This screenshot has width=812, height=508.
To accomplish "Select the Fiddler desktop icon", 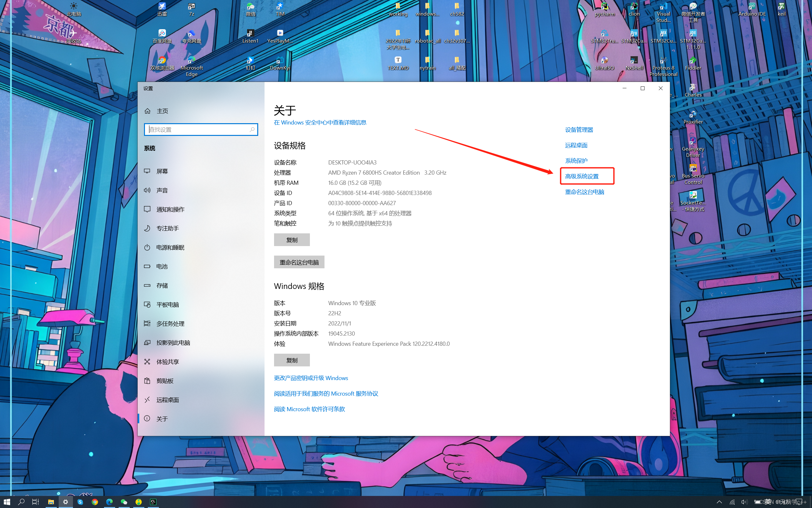I will coord(693,63).
